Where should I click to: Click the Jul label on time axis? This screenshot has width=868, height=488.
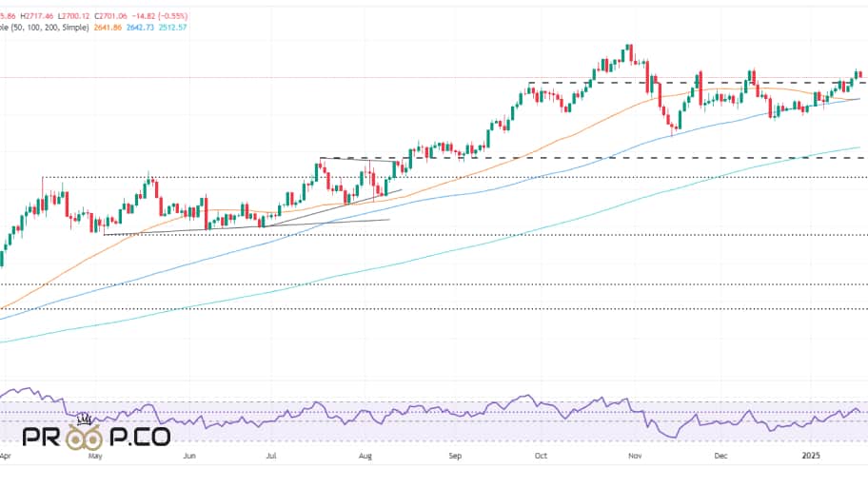pos(271,457)
